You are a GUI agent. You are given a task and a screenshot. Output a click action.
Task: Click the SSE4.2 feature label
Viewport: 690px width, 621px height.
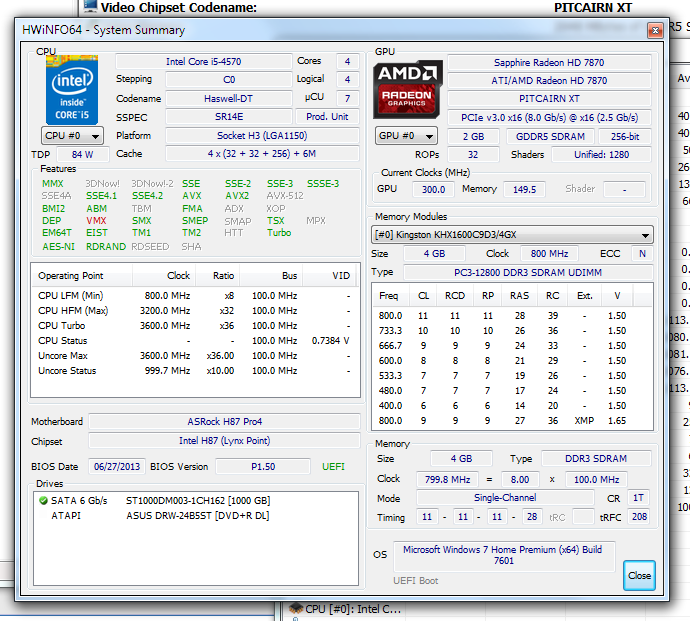point(147,196)
